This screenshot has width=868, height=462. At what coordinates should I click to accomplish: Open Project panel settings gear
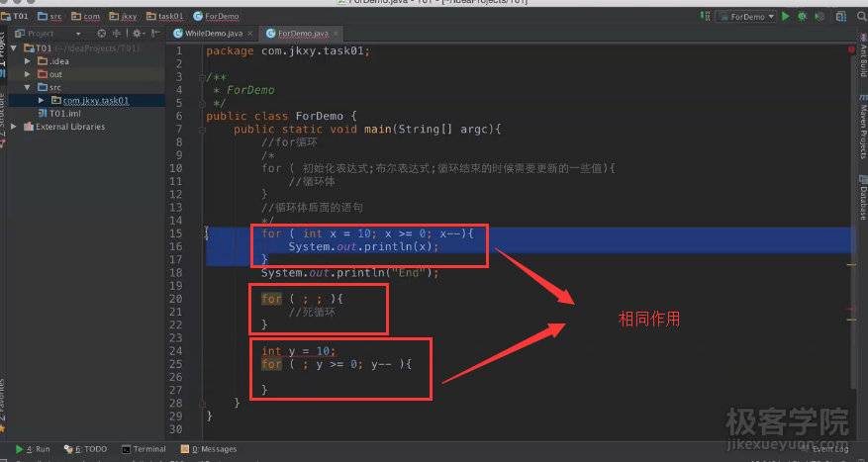coord(137,34)
